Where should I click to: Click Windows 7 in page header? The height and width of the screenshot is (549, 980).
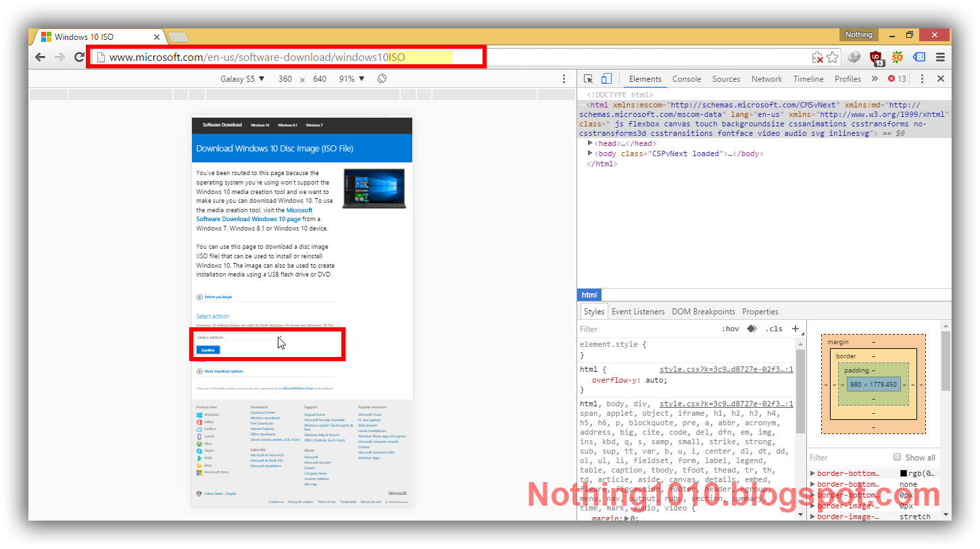tap(314, 125)
